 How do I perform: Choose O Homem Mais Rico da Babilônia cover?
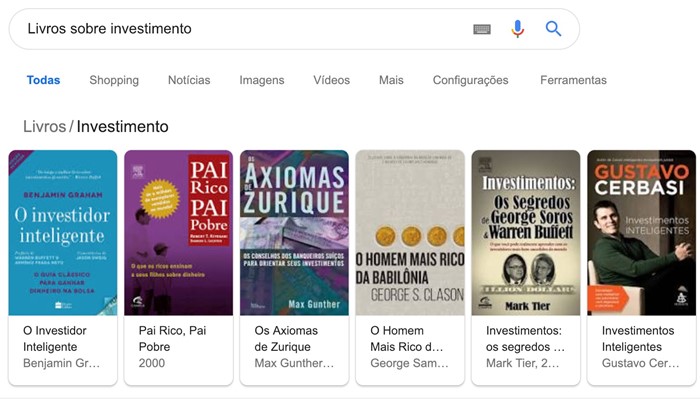point(410,232)
